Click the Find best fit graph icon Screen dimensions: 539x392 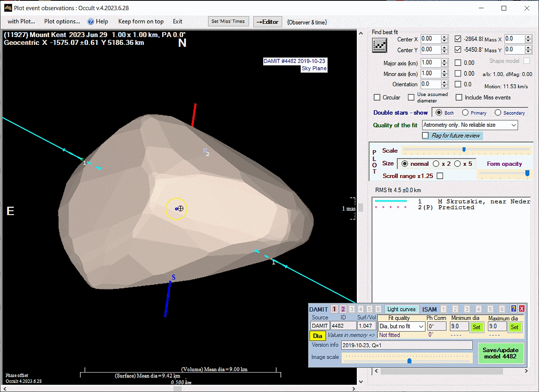pos(379,46)
